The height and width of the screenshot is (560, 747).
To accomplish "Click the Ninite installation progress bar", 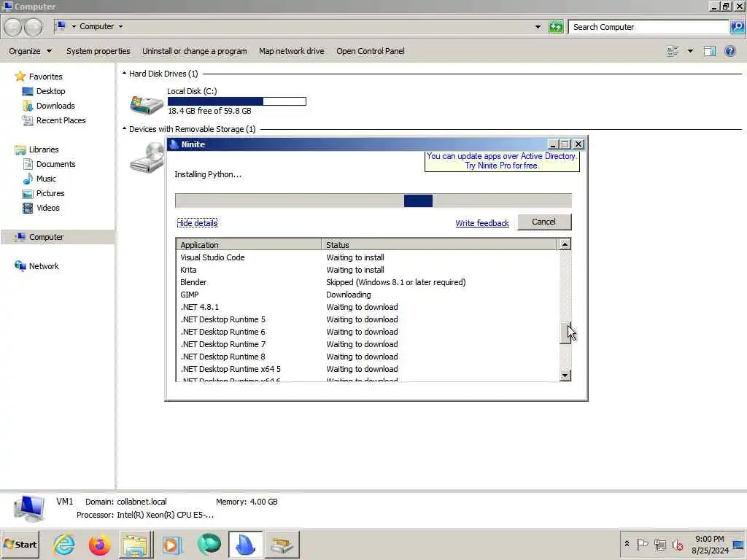I will coord(373,201).
